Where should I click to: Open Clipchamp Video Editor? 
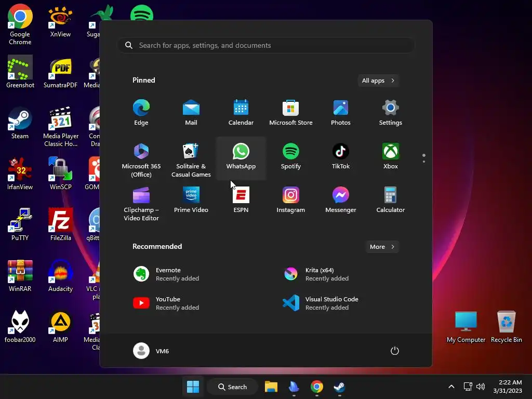tap(141, 203)
